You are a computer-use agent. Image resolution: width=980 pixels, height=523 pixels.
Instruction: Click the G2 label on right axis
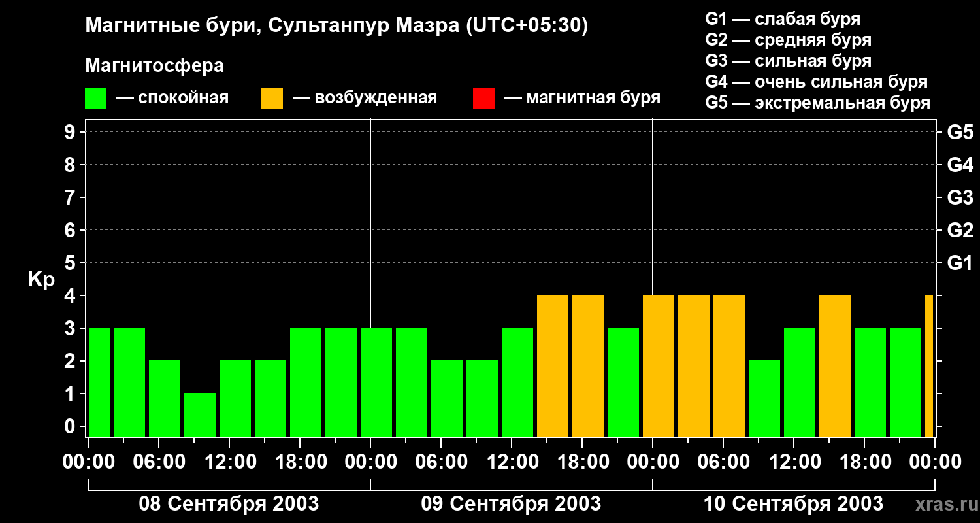point(960,230)
